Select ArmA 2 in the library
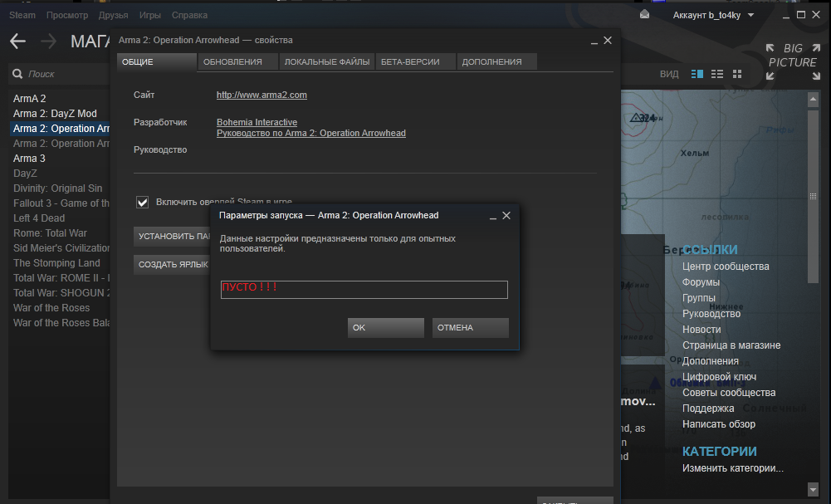The width and height of the screenshot is (831, 504). tap(30, 99)
